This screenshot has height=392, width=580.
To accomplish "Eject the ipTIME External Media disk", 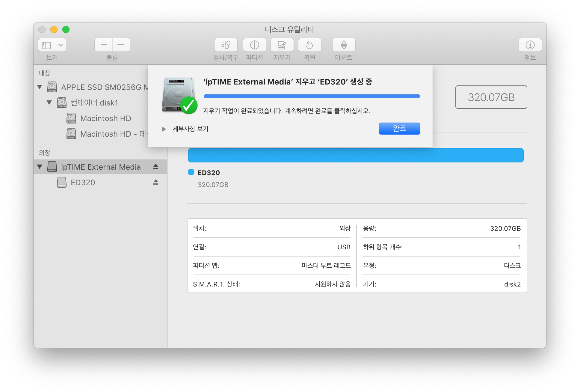I will [x=156, y=167].
